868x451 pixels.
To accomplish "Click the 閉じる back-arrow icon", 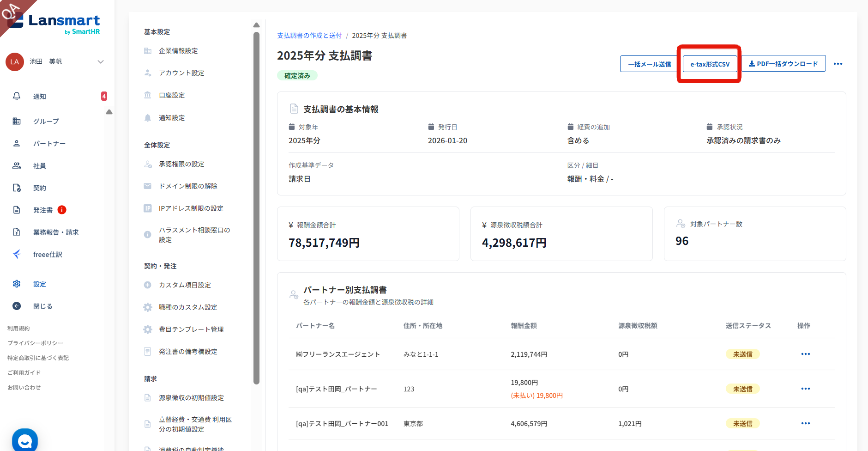I will tap(17, 306).
